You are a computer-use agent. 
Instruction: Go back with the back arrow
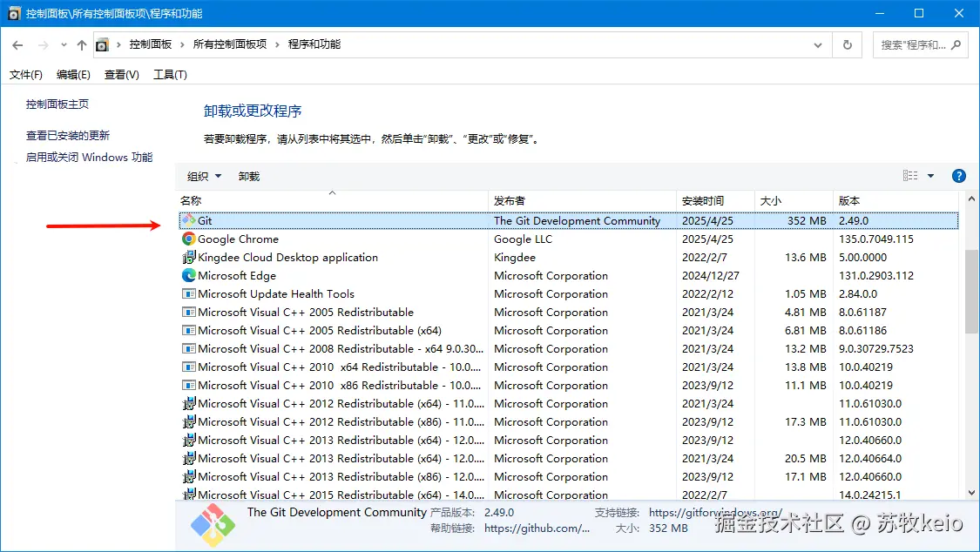tap(17, 45)
